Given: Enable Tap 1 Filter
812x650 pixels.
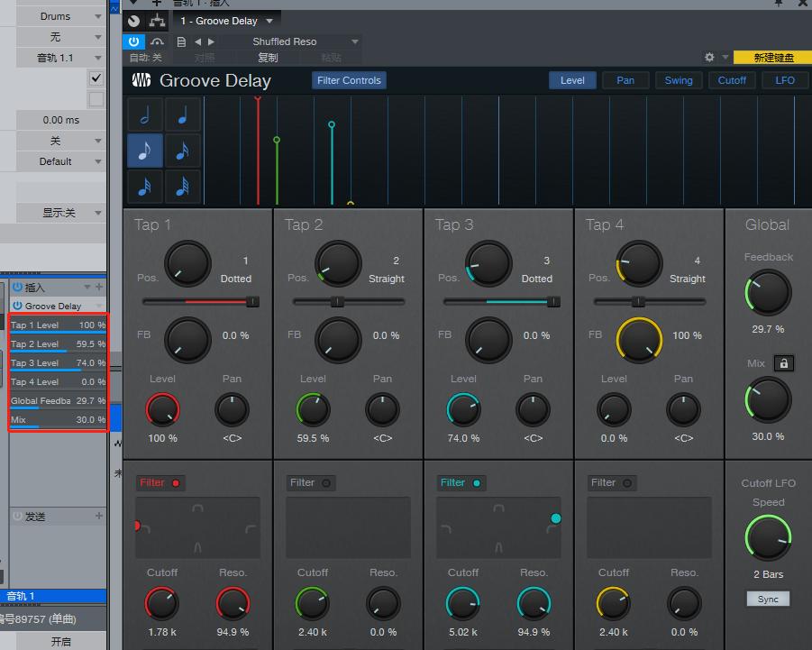Looking at the screenshot, I should click(x=160, y=482).
